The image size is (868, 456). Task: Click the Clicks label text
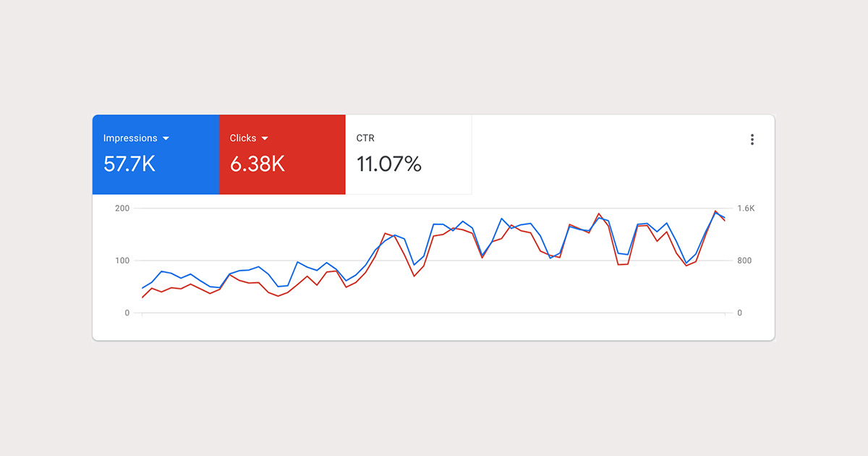pos(243,138)
